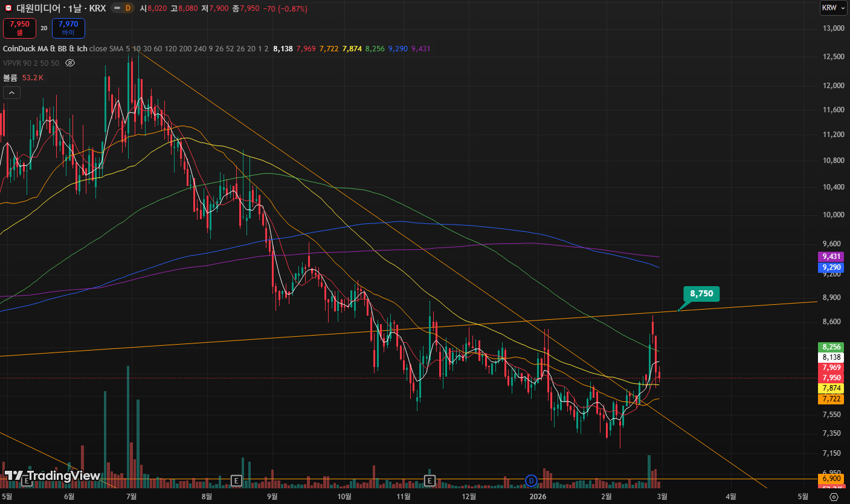Click the 대원미디어 symbol logo icon
850x504 pixels.
click(8, 8)
